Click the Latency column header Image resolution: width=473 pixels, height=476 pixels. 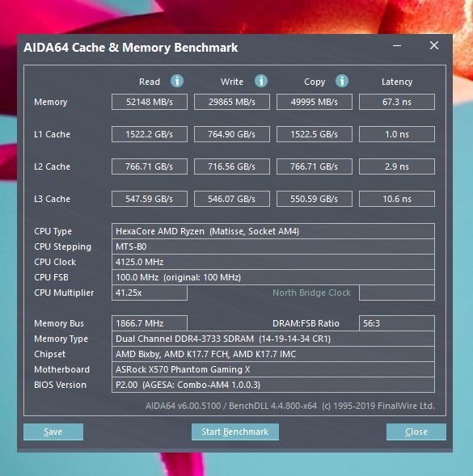[x=397, y=82]
